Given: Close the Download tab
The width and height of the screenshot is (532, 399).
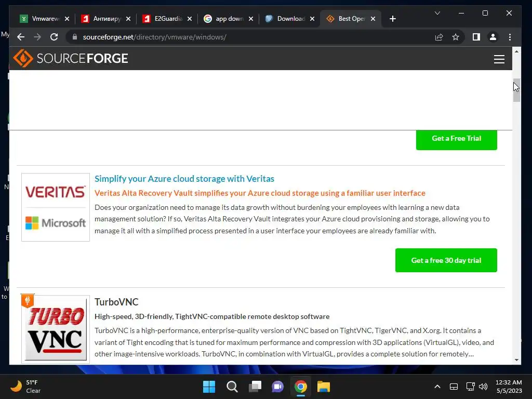Looking at the screenshot, I should (x=312, y=19).
